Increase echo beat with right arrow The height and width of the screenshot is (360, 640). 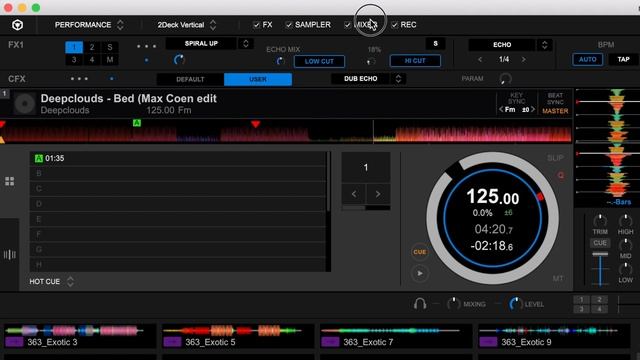pyautogui.click(x=523, y=60)
